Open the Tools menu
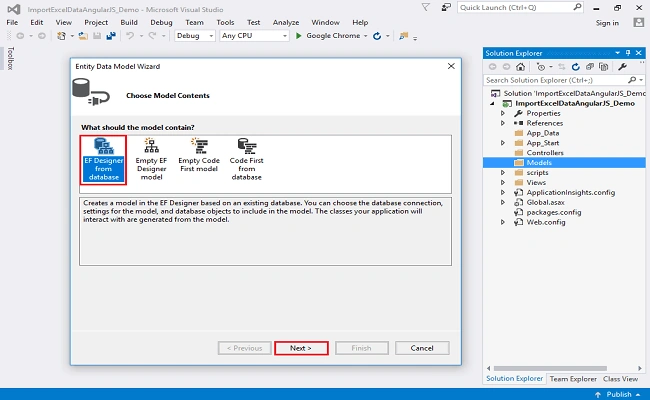Image resolution: width=650 pixels, height=400 pixels. (225, 22)
